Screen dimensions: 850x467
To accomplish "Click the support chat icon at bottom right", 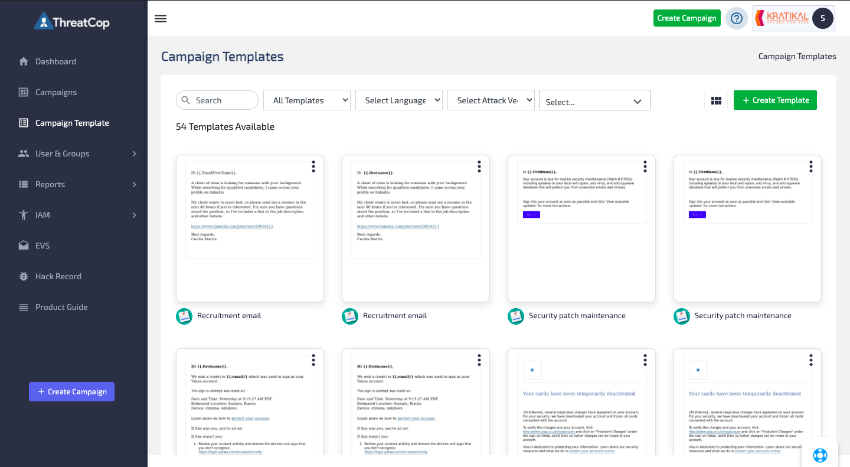I will pos(820,454).
